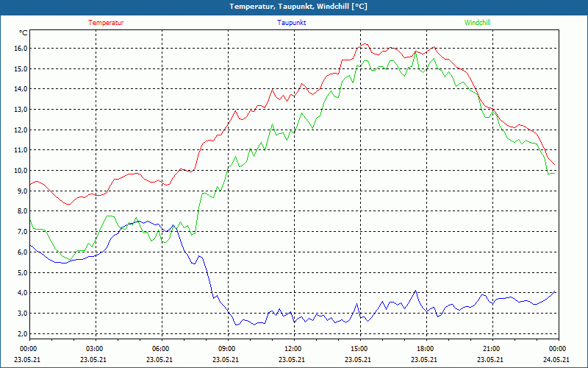Viewport: 588px width, 368px height.
Task: Click the 11,0 y-axis value
Action: click(21, 150)
